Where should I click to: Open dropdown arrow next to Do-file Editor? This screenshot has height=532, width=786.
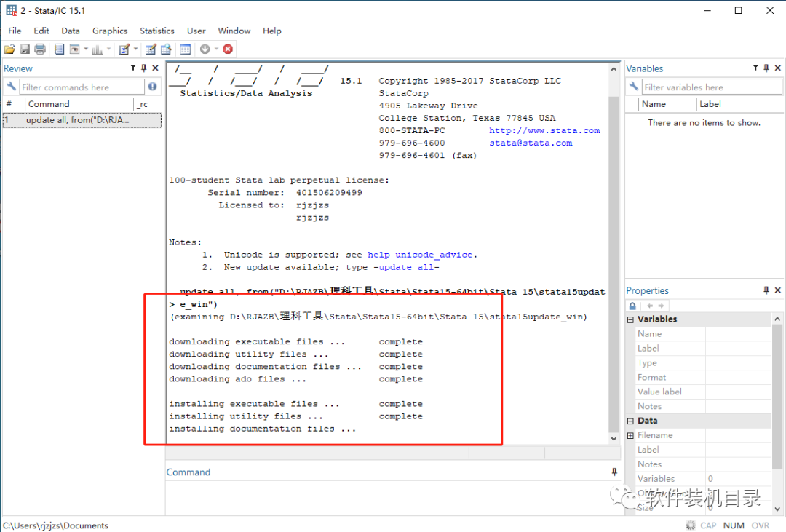(x=135, y=49)
